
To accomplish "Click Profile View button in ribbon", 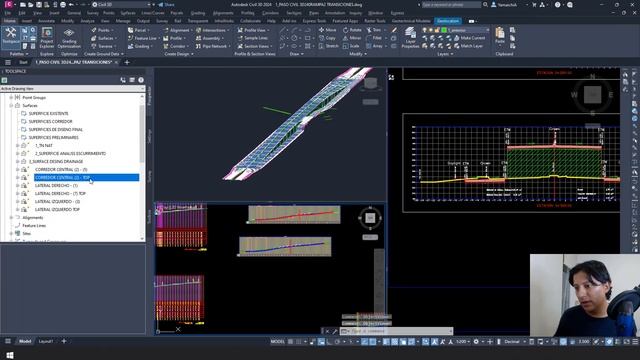I will (253, 30).
